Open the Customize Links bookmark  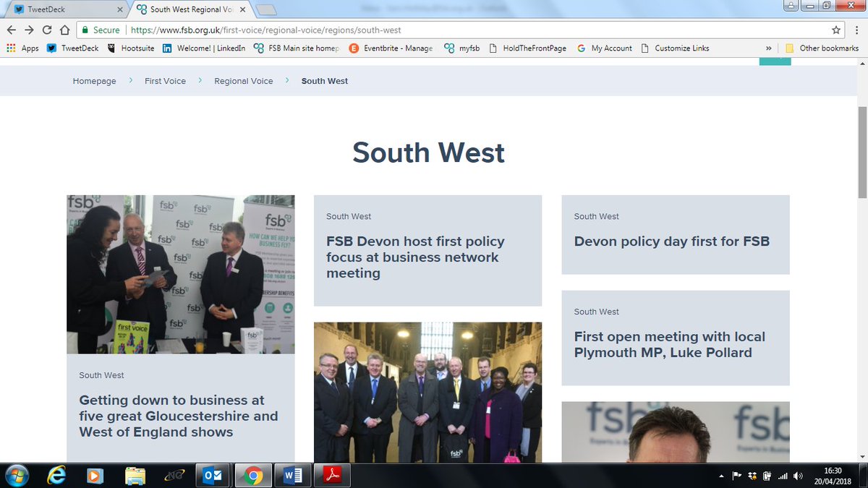[675, 48]
